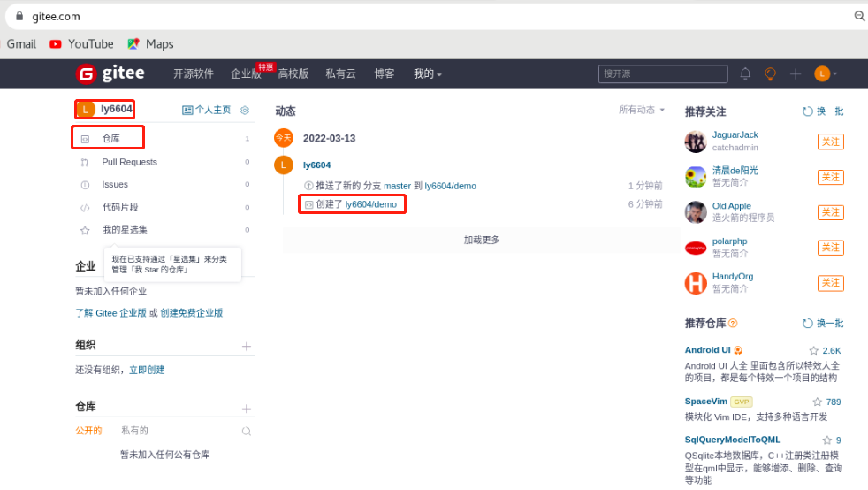Click 加载更多 load more button
Viewport: 868px width, 490px height.
point(481,240)
